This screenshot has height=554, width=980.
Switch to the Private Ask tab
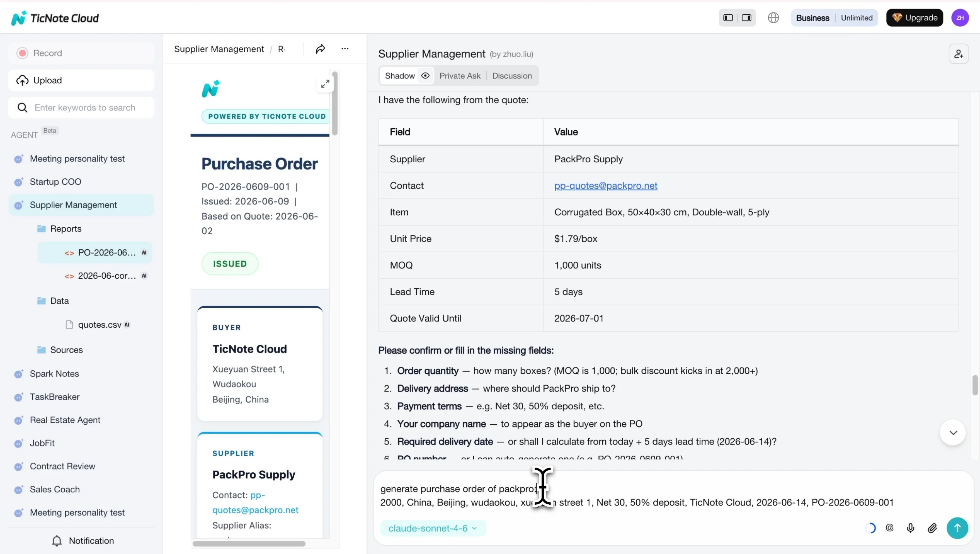point(460,76)
